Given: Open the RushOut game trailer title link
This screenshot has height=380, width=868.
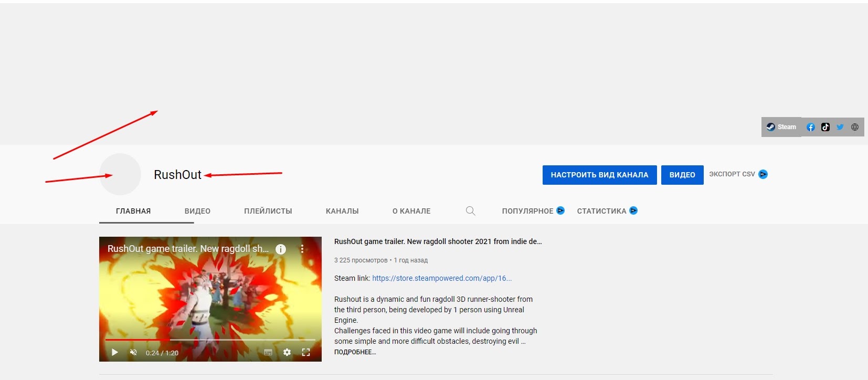Looking at the screenshot, I should 438,241.
